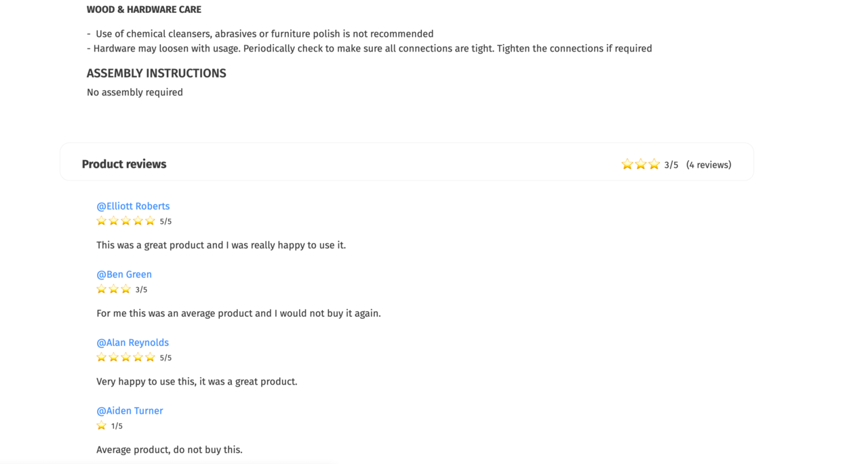Click the overall 3/5 rating score
Viewport: 868px width, 464px height.
pyautogui.click(x=671, y=165)
